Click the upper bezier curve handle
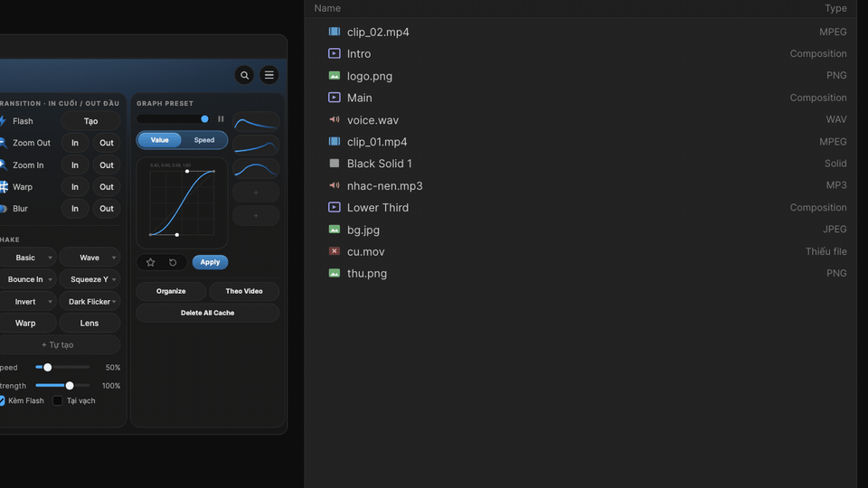The image size is (868, 488). pos(187,172)
